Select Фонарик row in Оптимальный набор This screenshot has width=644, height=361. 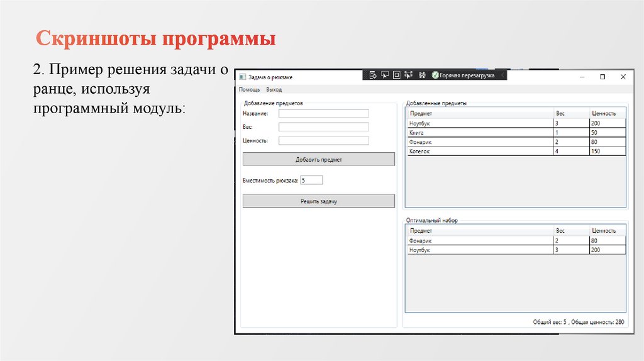(517, 241)
